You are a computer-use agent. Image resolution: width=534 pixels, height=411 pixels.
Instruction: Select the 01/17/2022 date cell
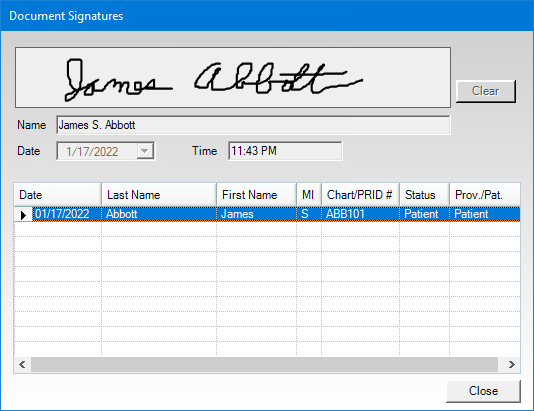[x=67, y=214]
